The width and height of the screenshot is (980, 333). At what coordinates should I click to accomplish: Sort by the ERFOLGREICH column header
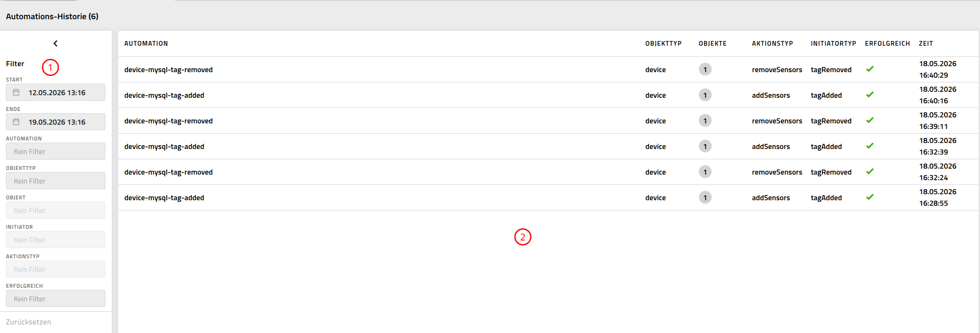point(887,44)
